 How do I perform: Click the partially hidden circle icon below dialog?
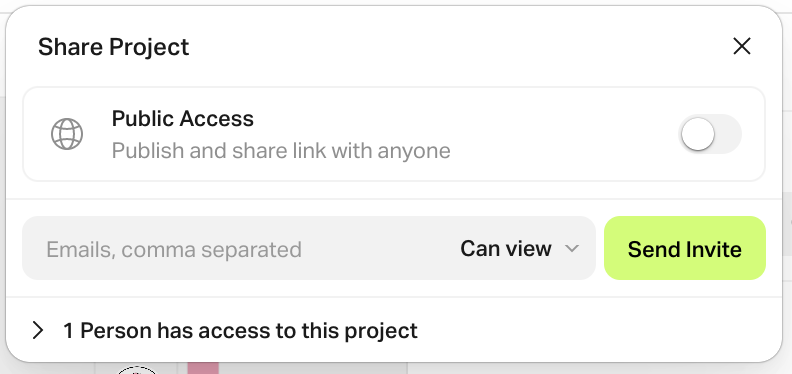coord(137,370)
